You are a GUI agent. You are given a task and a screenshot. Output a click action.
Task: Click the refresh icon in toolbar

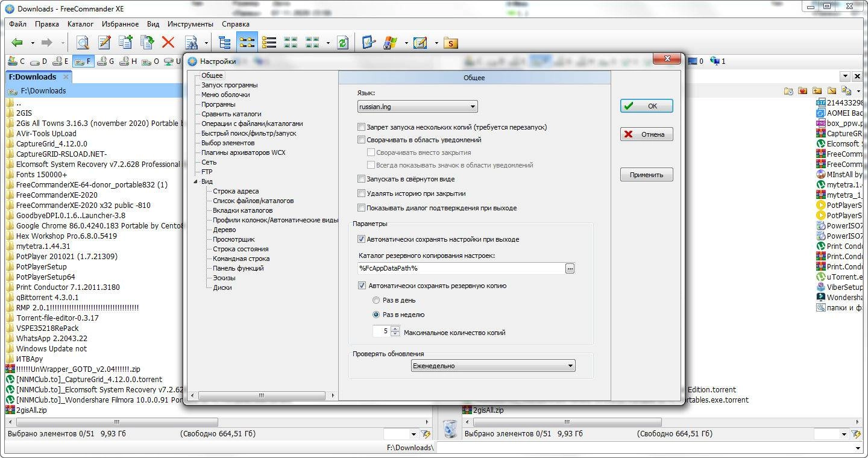(x=343, y=43)
